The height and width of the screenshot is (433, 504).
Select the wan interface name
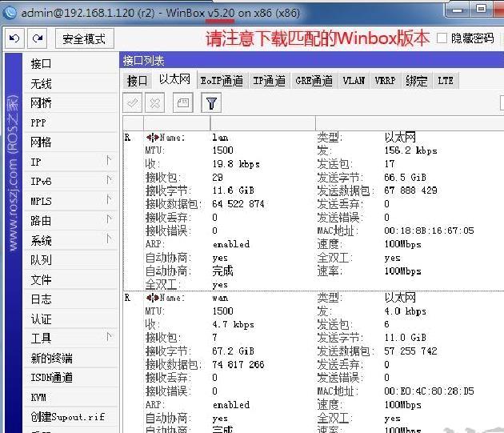220,299
